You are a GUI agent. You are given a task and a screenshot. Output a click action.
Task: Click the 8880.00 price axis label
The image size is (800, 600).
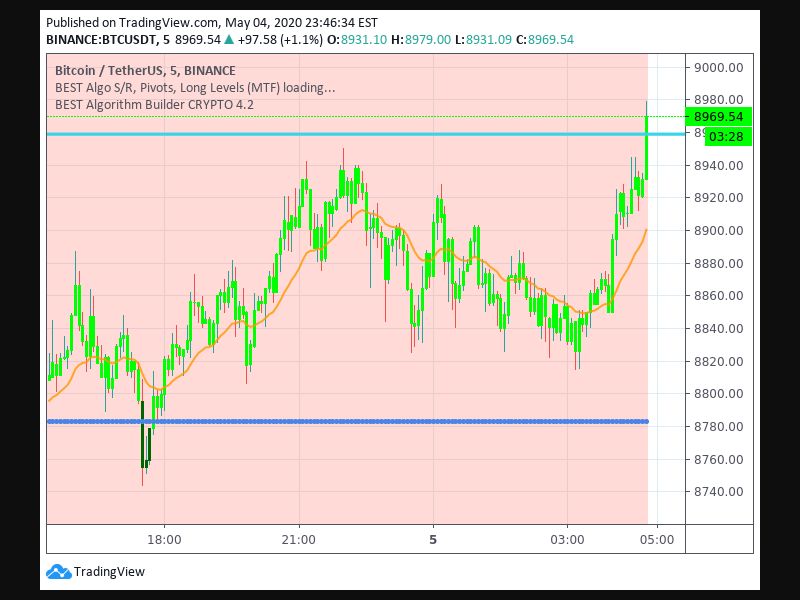click(x=718, y=263)
